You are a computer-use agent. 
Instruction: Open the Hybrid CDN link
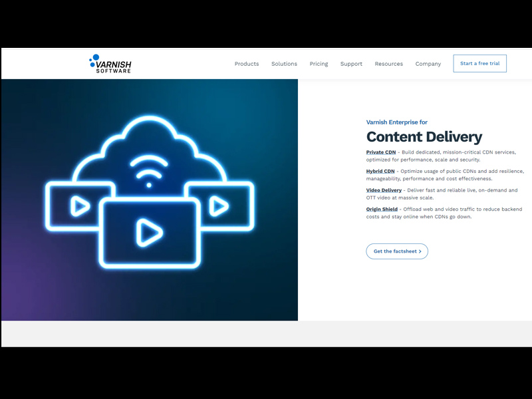click(x=380, y=172)
